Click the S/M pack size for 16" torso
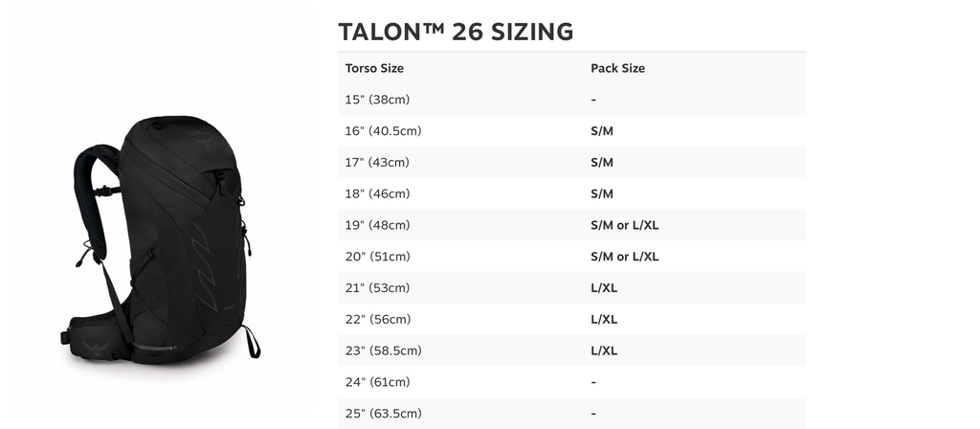This screenshot has width=980, height=429. 602,131
